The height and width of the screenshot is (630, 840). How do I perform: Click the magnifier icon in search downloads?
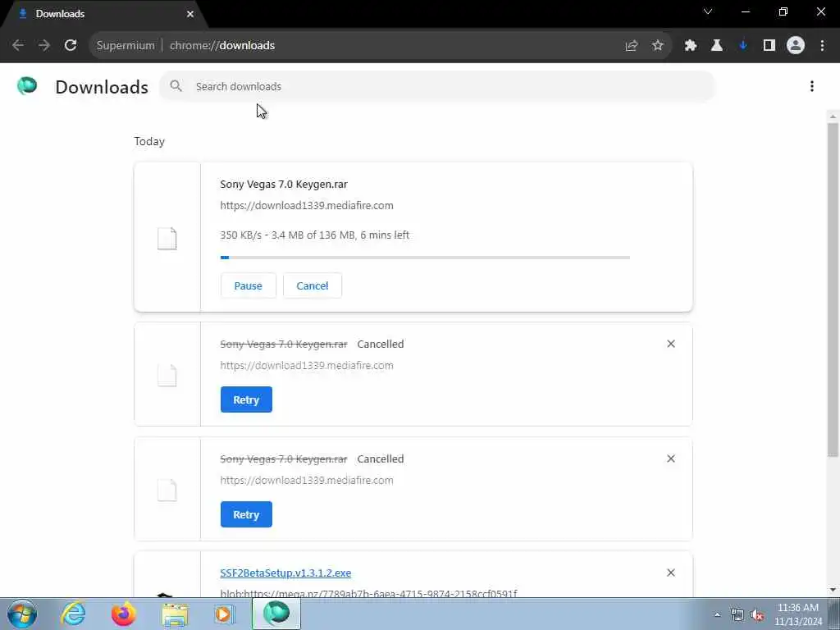pyautogui.click(x=176, y=85)
